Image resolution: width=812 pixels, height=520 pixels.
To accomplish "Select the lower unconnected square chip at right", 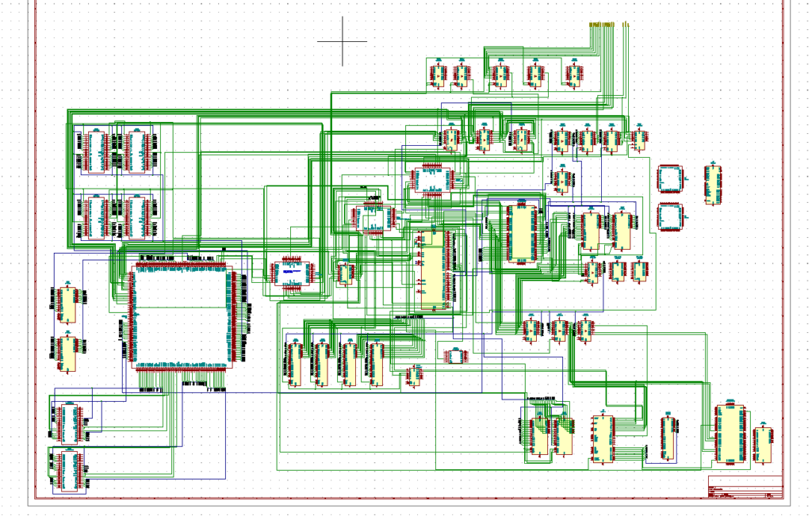I will pos(670,217).
